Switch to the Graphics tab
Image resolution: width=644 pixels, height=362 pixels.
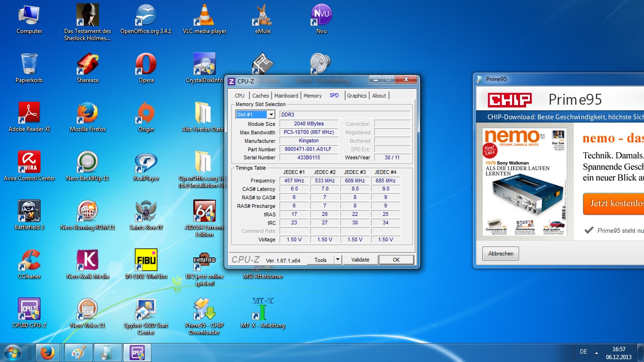pyautogui.click(x=357, y=96)
